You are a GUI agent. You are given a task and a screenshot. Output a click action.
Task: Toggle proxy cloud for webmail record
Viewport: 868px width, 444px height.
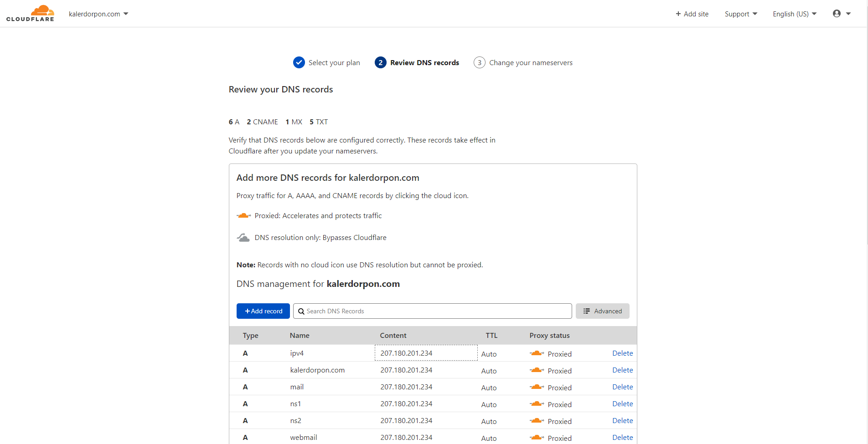(x=537, y=438)
